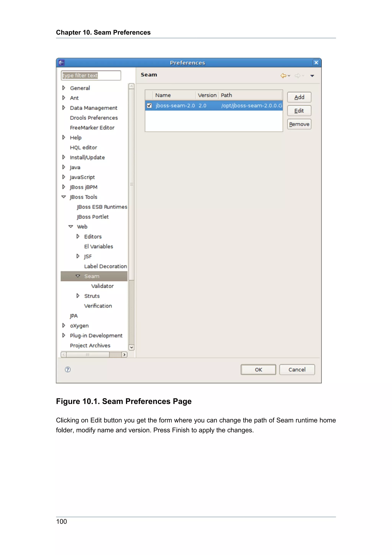
Task: Select FreeMarker Editor in the tree
Action: point(92,128)
